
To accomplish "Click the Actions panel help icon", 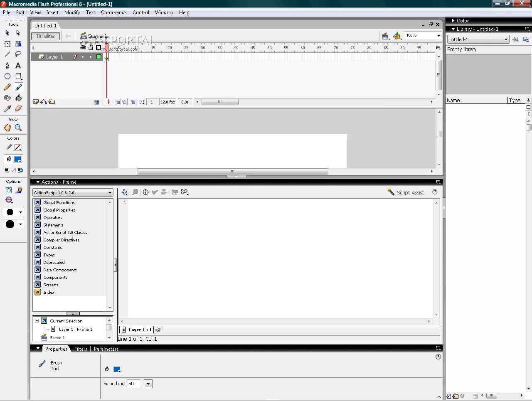I will [x=435, y=192].
